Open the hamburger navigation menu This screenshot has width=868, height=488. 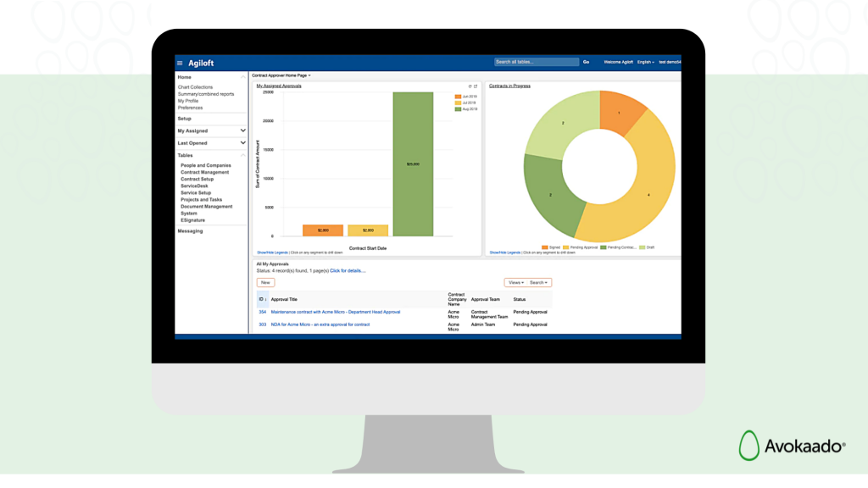pyautogui.click(x=179, y=61)
